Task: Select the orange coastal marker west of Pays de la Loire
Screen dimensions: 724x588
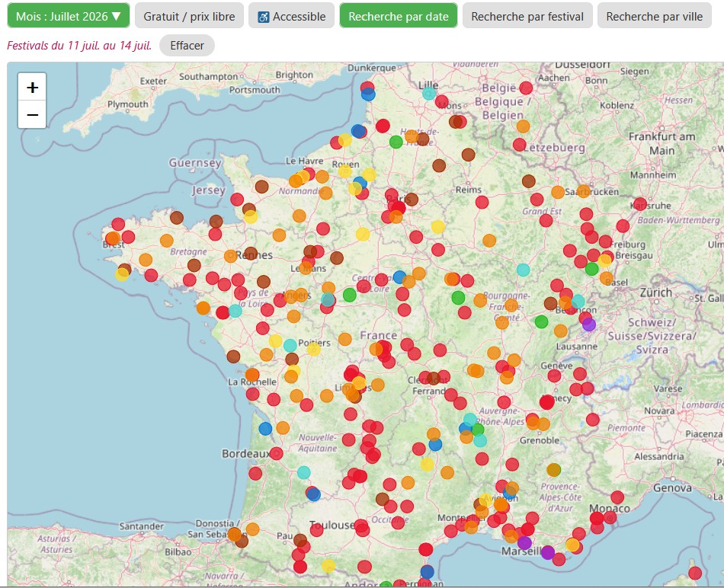Action: pos(203,308)
